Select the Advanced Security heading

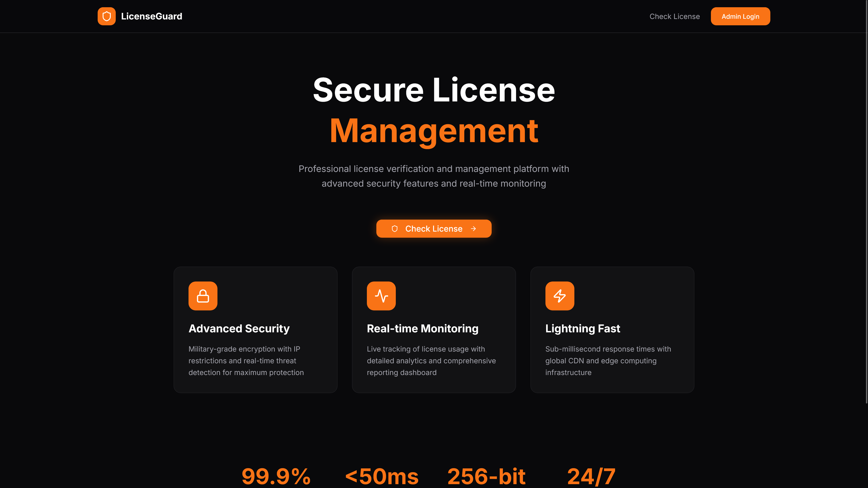(239, 328)
